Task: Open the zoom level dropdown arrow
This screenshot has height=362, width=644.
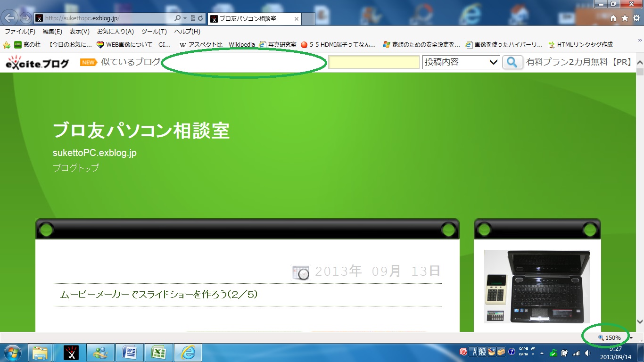Action: [631, 338]
